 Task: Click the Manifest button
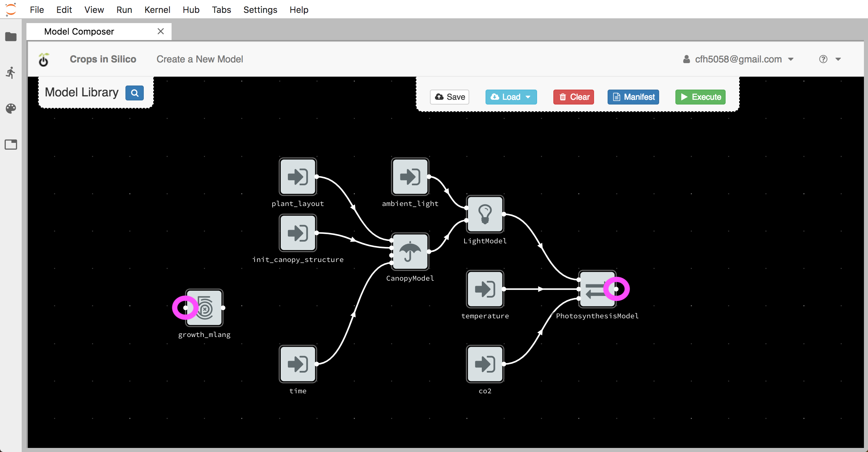(x=634, y=96)
